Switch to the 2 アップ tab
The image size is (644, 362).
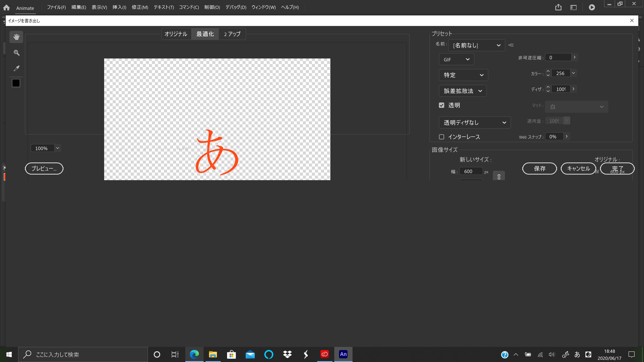(x=232, y=34)
